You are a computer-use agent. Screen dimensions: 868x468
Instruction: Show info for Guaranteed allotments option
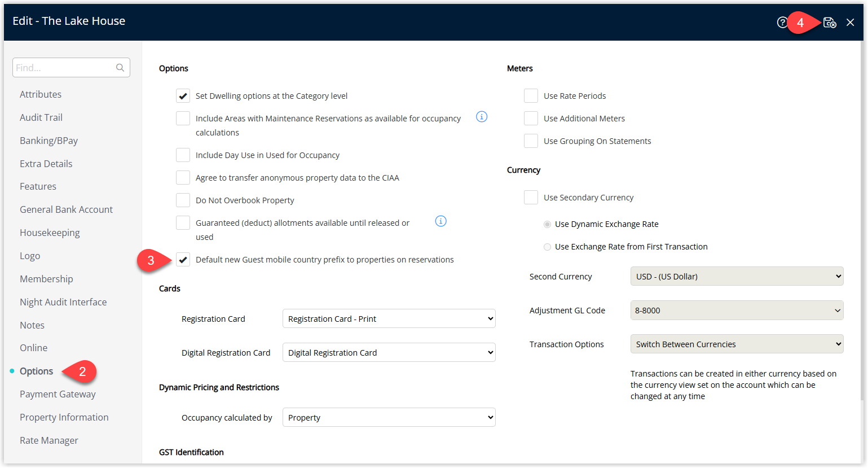[441, 221]
